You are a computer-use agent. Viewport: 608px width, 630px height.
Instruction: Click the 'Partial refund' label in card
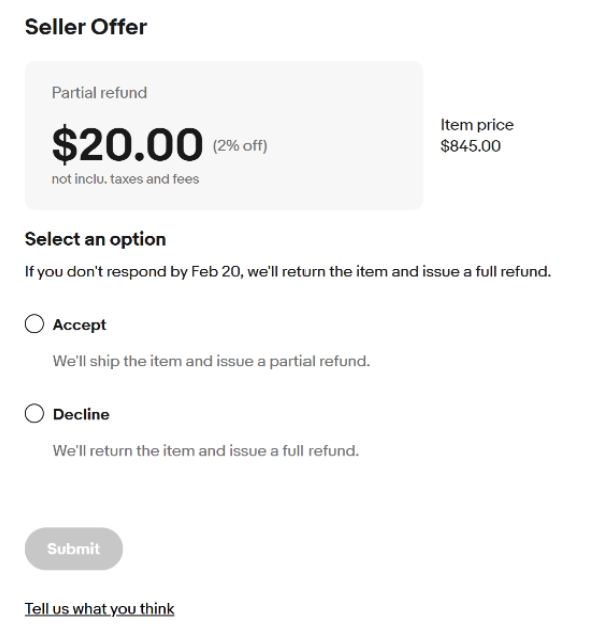pyautogui.click(x=99, y=93)
